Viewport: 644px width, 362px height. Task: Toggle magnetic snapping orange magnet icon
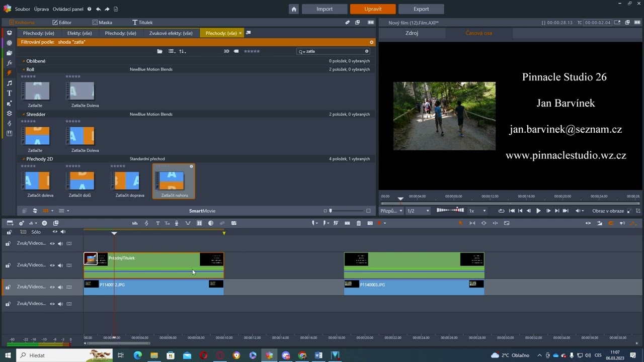click(611, 223)
